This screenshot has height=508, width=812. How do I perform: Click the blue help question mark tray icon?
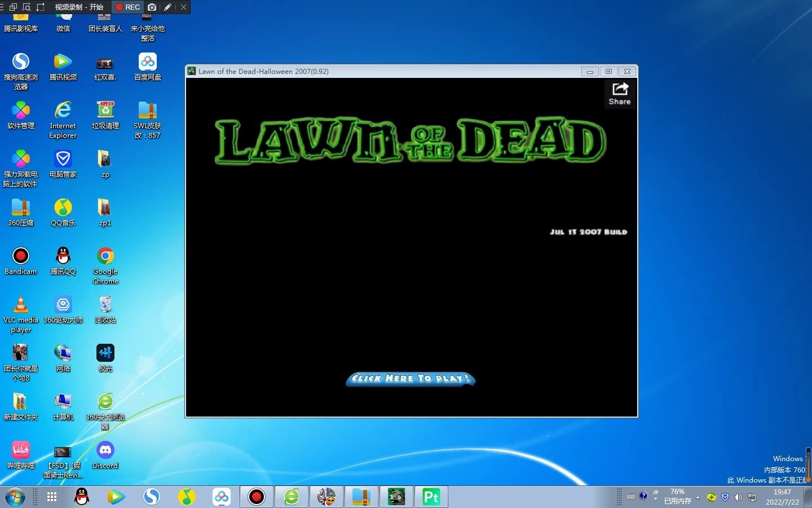643,496
